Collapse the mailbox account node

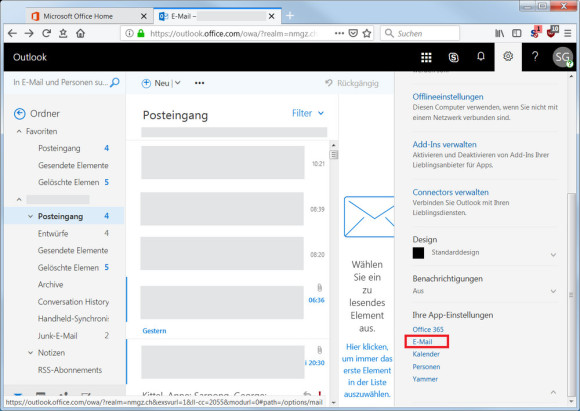(x=19, y=200)
